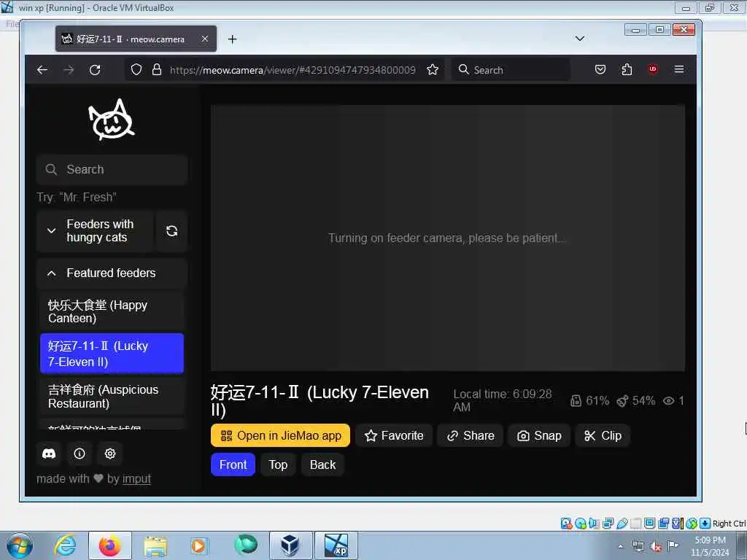The image size is (747, 560).
Task: Refresh the hungry cats feeder list
Action: [x=172, y=231]
